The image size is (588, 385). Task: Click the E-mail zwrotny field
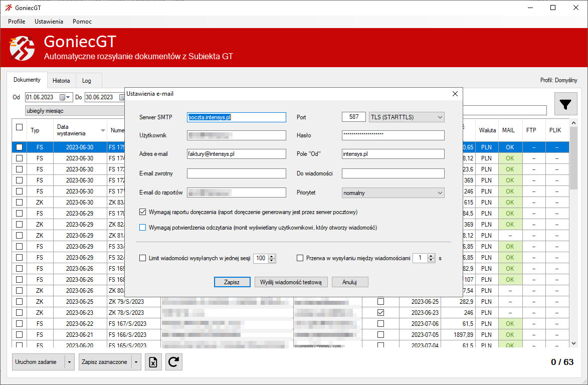click(x=236, y=173)
